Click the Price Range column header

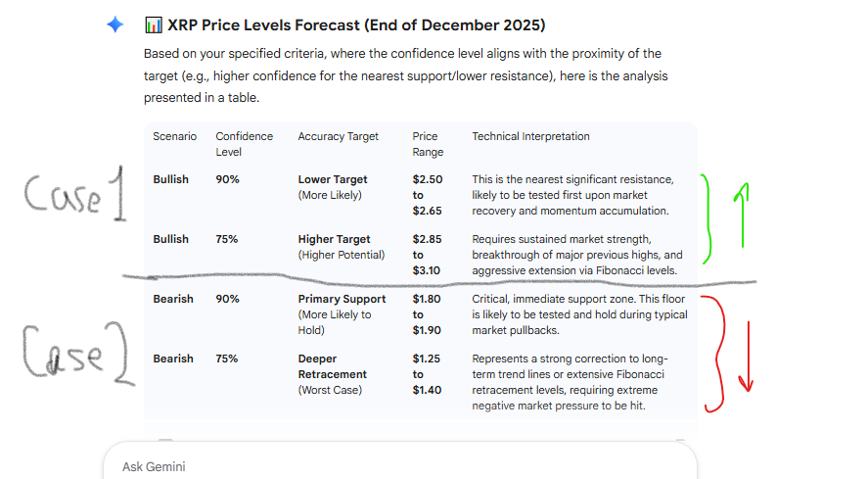point(427,144)
